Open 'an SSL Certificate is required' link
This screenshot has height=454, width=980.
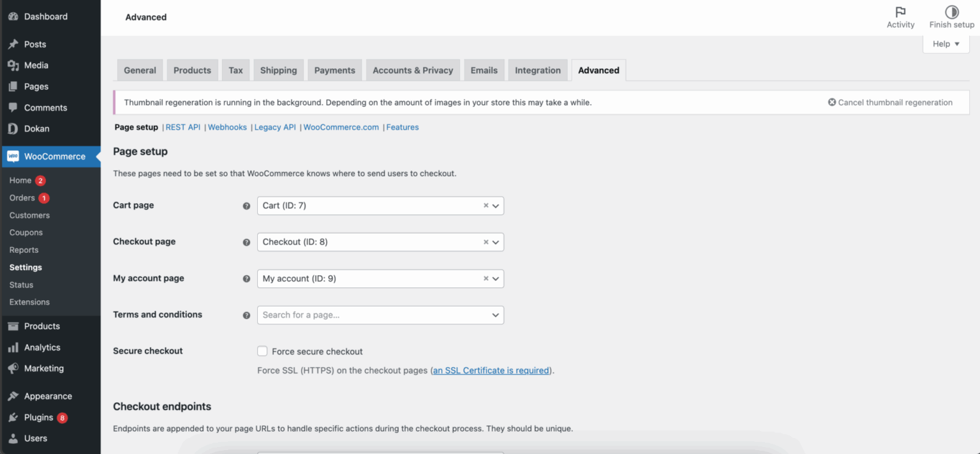(x=491, y=370)
